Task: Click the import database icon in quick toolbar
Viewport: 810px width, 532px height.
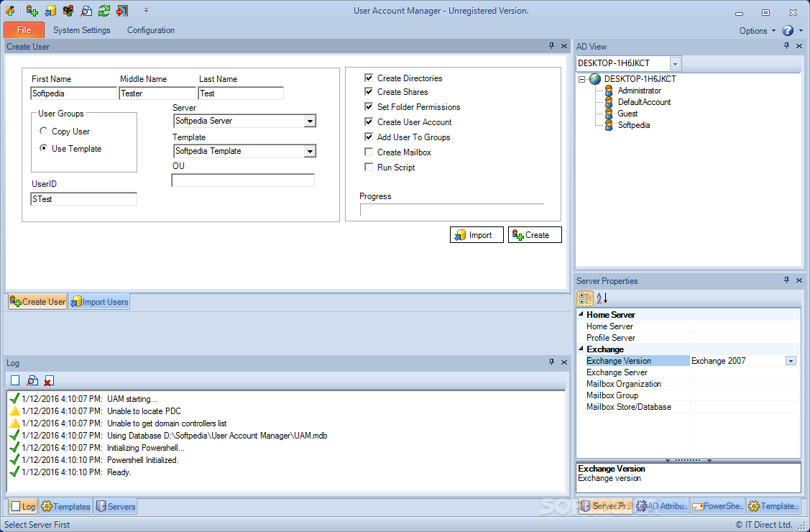Action: [50, 11]
